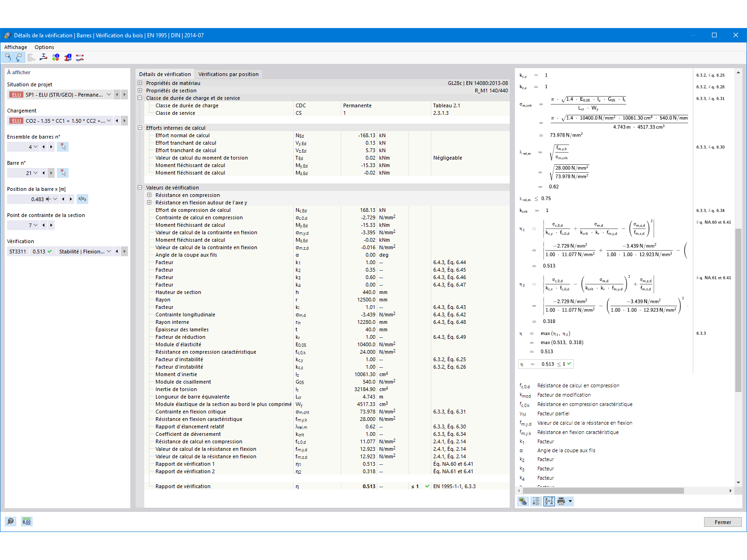Click the 'À afficher' panel heading
The height and width of the screenshot is (560, 747).
tap(19, 72)
